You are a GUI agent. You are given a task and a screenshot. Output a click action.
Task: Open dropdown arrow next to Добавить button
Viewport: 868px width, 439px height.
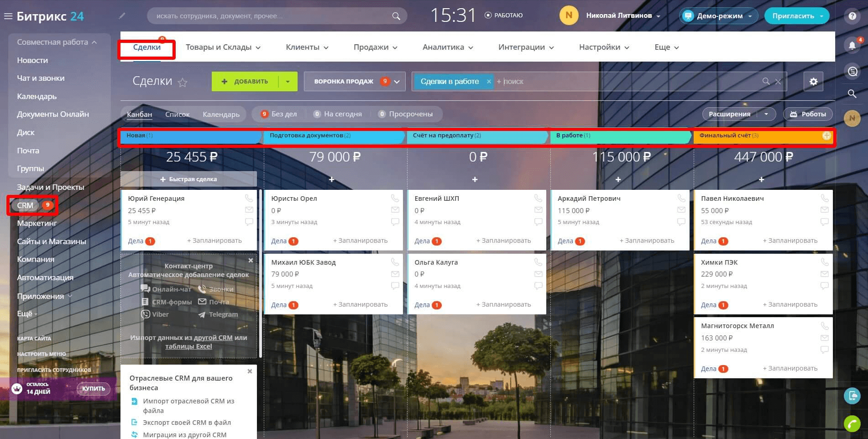[288, 81]
